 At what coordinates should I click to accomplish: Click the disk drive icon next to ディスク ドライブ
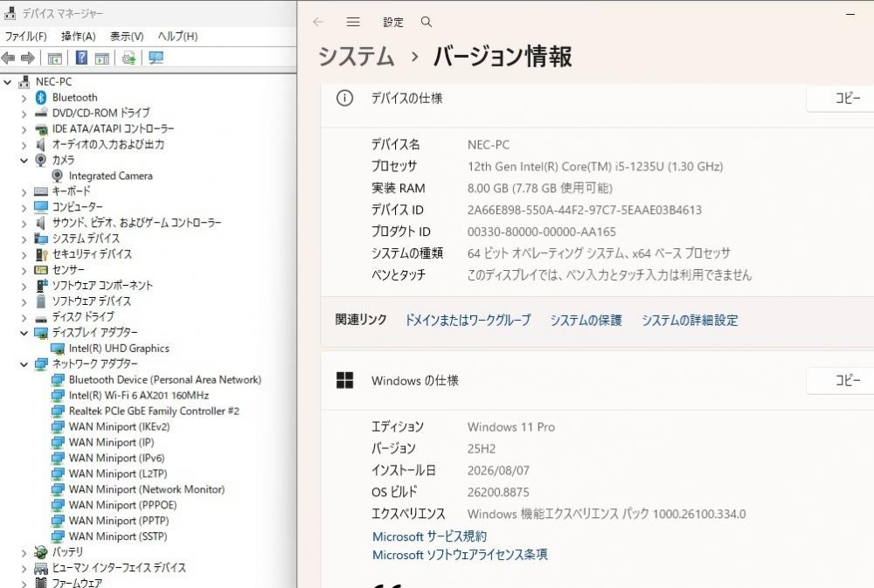tap(41, 318)
